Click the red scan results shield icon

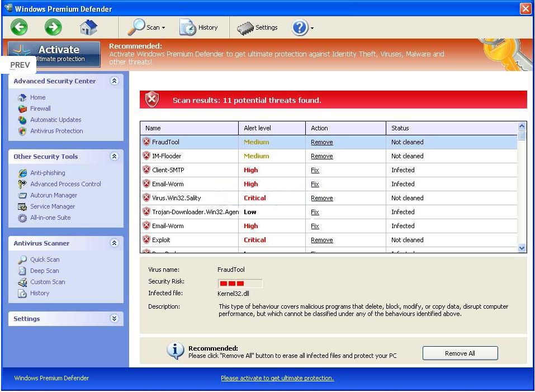pyautogui.click(x=152, y=100)
